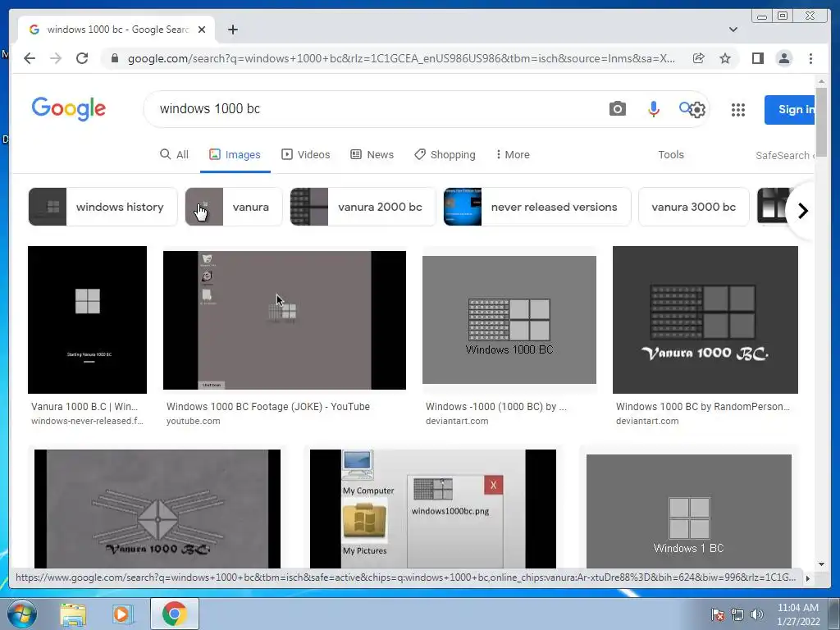Click in the Google search box
This screenshot has height=630, width=840.
coord(375,109)
